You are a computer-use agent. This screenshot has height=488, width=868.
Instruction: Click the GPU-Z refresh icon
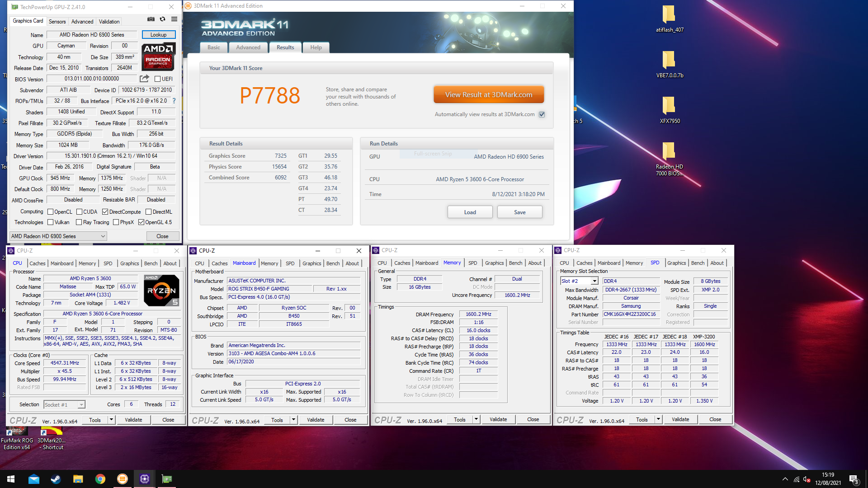[162, 19]
